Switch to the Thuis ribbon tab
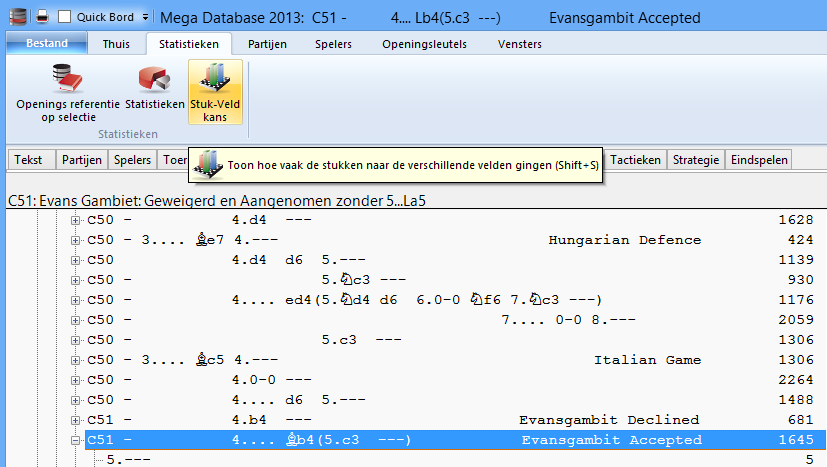This screenshot has width=827, height=467. [x=116, y=44]
